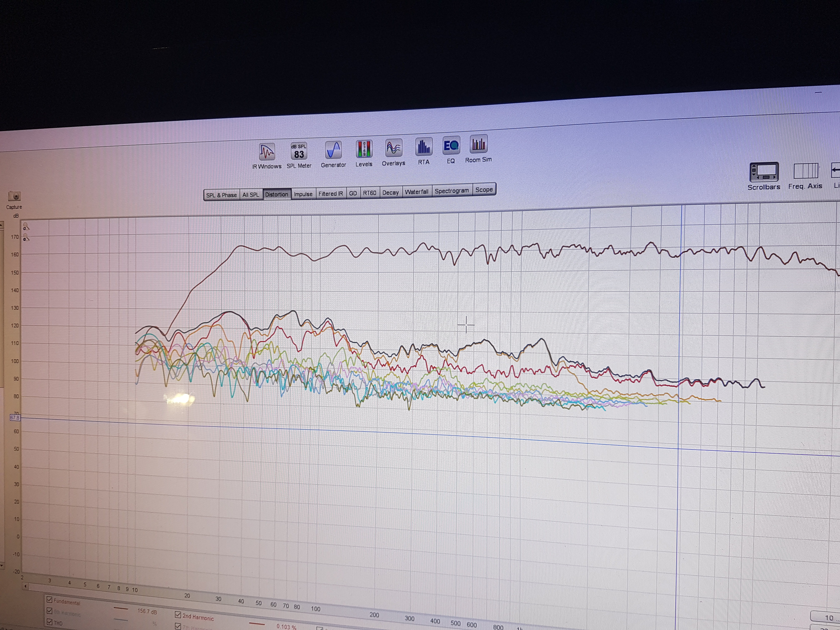The image size is (840, 630).
Task: Uncheck the Fundamental trace checkbox
Action: 49,600
